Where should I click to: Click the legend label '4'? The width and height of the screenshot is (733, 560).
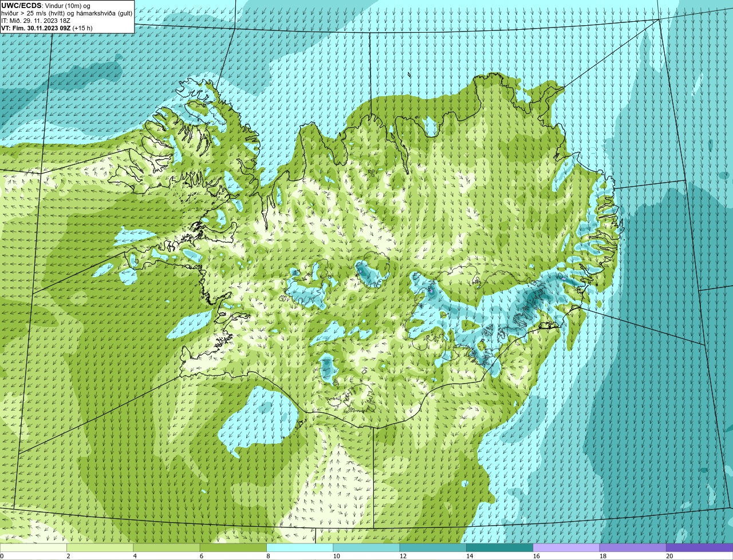[135, 556]
